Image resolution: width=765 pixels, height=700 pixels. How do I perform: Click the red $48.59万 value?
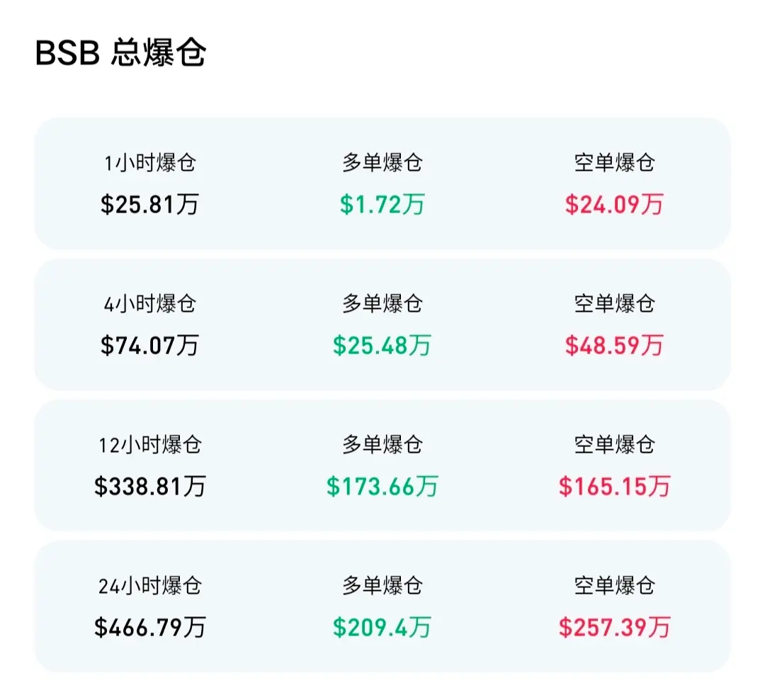(614, 345)
